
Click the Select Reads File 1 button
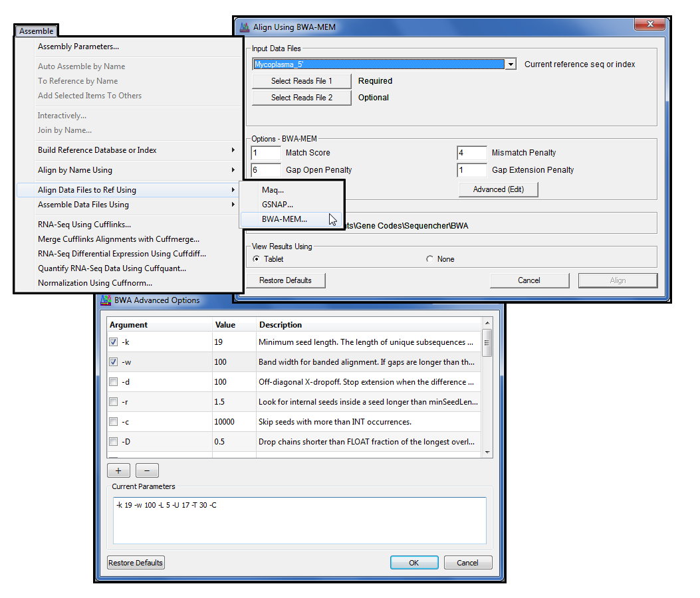[x=301, y=80]
